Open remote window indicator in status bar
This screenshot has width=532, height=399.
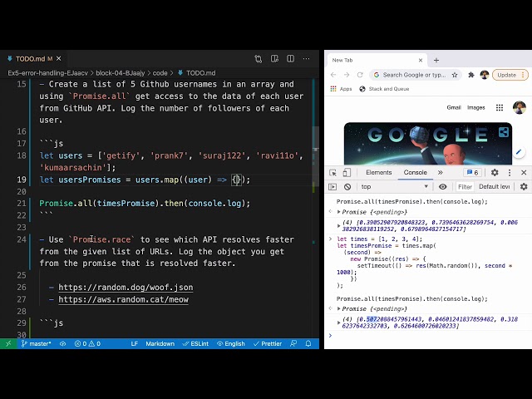(x=8, y=343)
